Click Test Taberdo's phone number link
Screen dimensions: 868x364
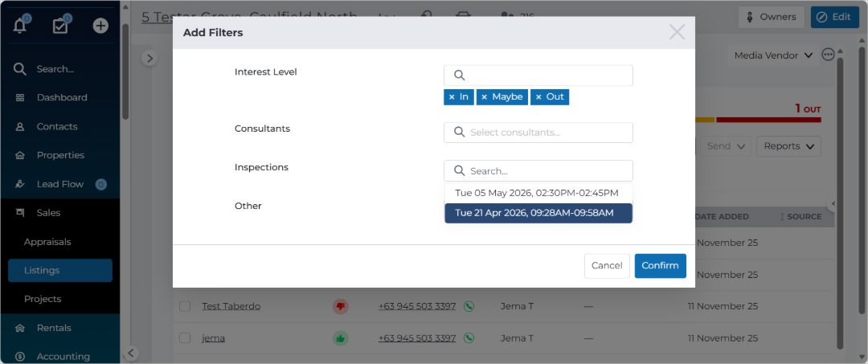[417, 306]
